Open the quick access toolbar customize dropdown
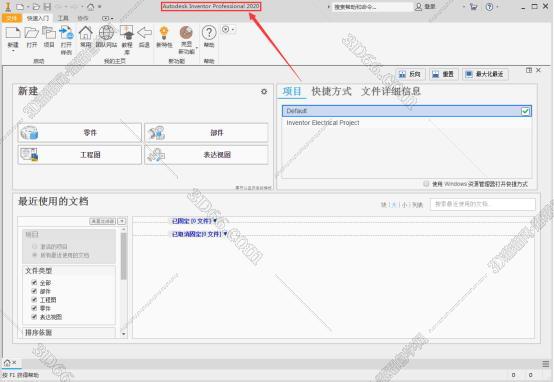Image resolution: width=554 pixels, height=382 pixels. (x=100, y=7)
